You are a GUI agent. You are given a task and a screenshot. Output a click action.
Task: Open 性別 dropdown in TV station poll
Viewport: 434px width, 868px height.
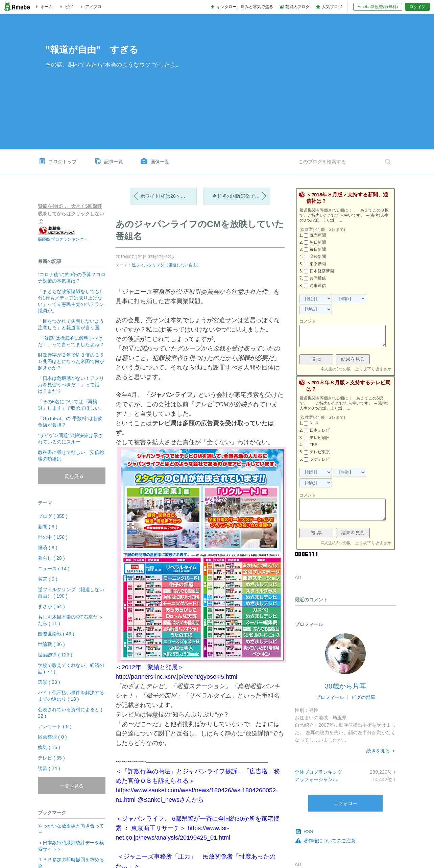(316, 472)
